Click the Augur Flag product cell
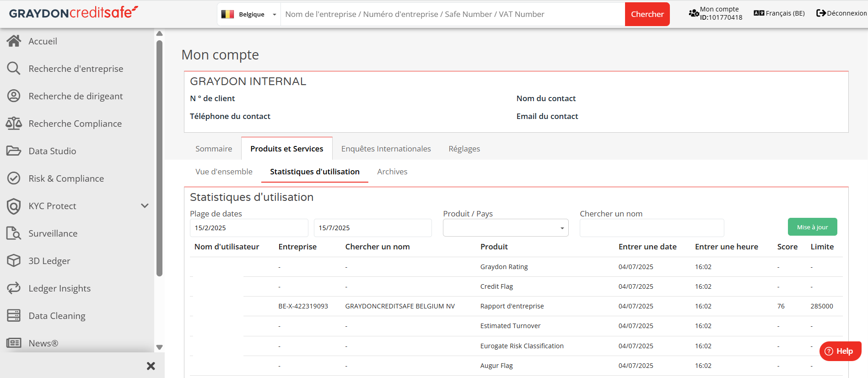868x378 pixels. click(496, 366)
